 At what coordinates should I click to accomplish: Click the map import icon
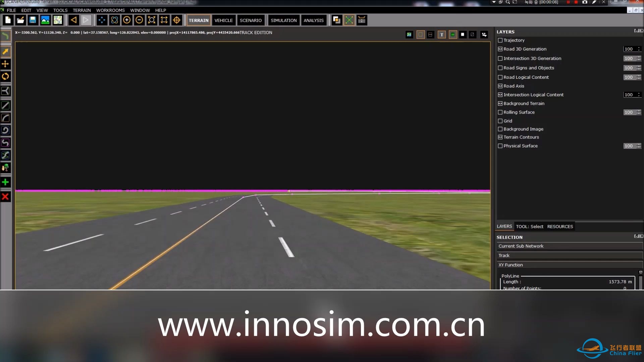(58, 20)
